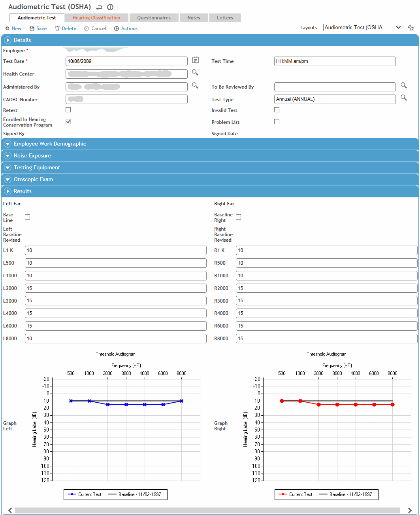Click the R8000 value field
The width and height of the screenshot is (420, 515).
tap(327, 339)
